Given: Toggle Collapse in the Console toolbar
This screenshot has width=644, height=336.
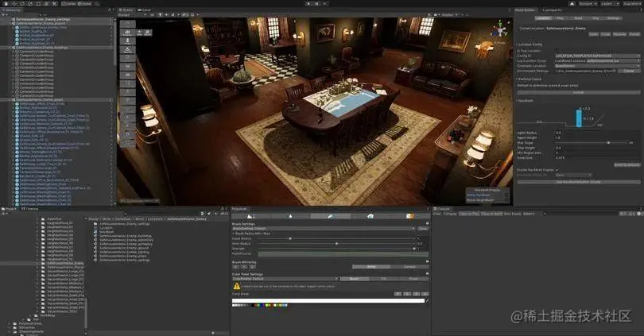Looking at the screenshot, I should tap(450, 214).
